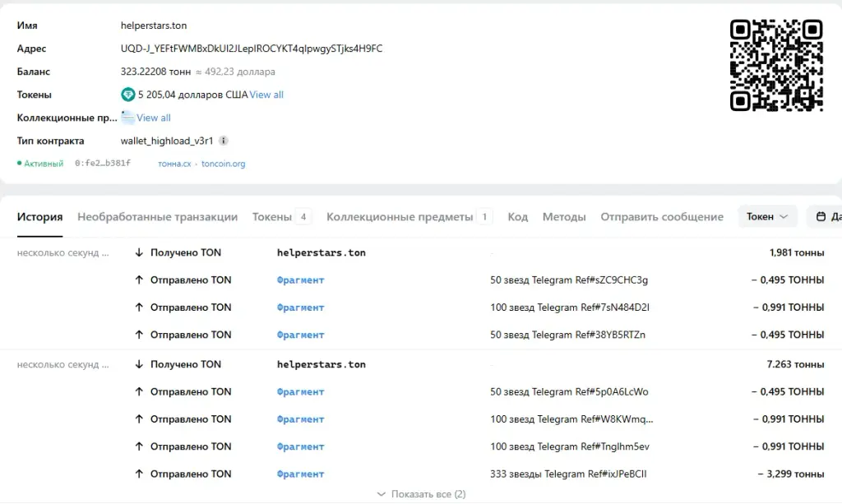Screen dimensions: 842x504
Task: Click up-arrow icon of Ref#5p0A6LcWo row
Action: click(x=139, y=391)
